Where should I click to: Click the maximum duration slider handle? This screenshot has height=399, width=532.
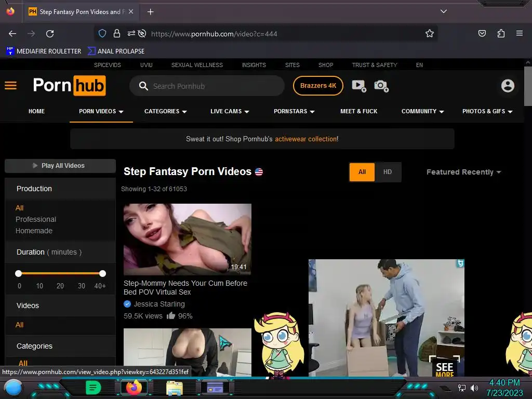pos(102,273)
